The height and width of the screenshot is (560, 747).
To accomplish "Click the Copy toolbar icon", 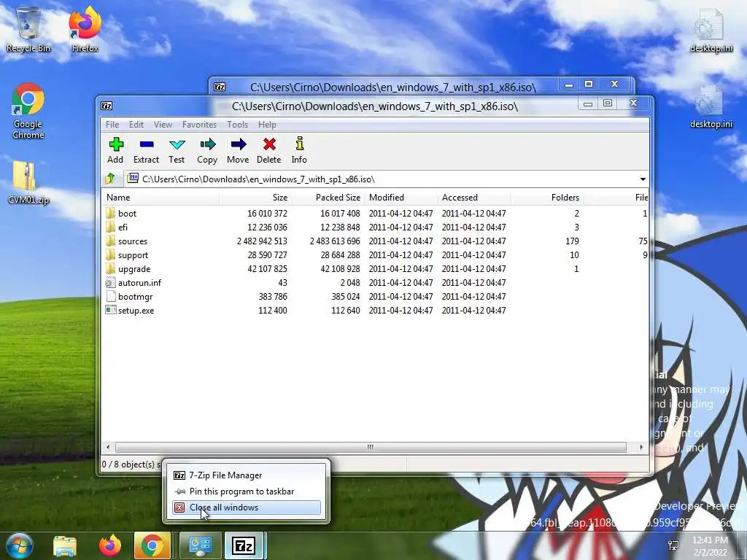I will [x=207, y=144].
